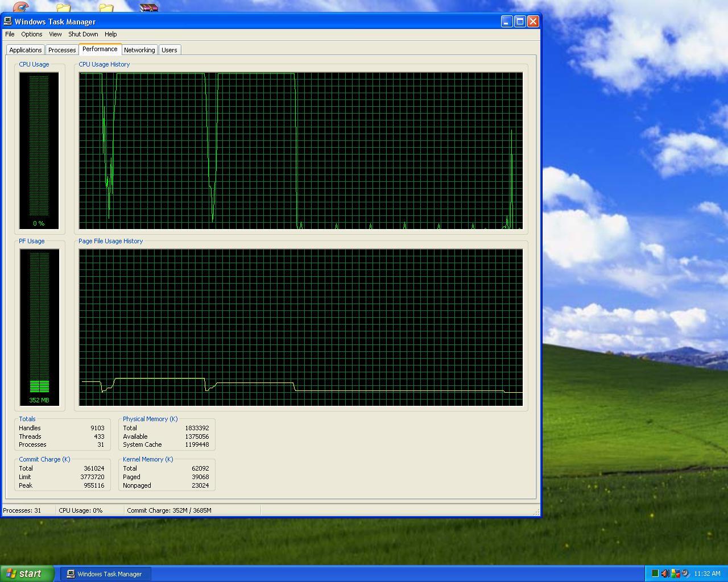Click the CPU meter tray icon

coord(655,573)
